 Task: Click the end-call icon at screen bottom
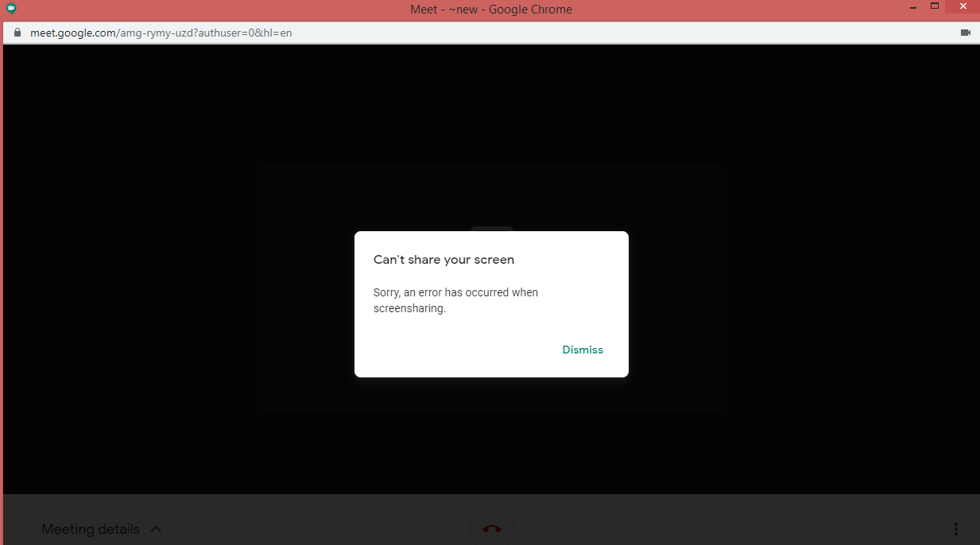(x=491, y=527)
